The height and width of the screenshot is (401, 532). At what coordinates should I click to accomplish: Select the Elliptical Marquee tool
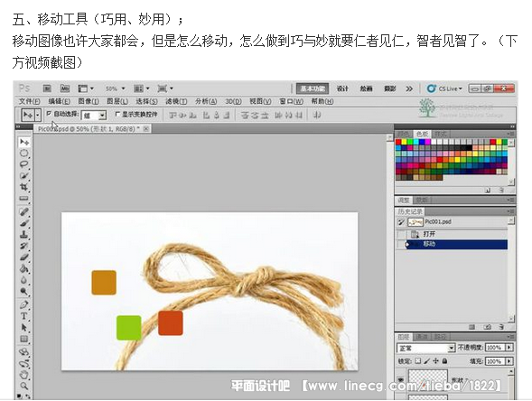[x=24, y=154]
